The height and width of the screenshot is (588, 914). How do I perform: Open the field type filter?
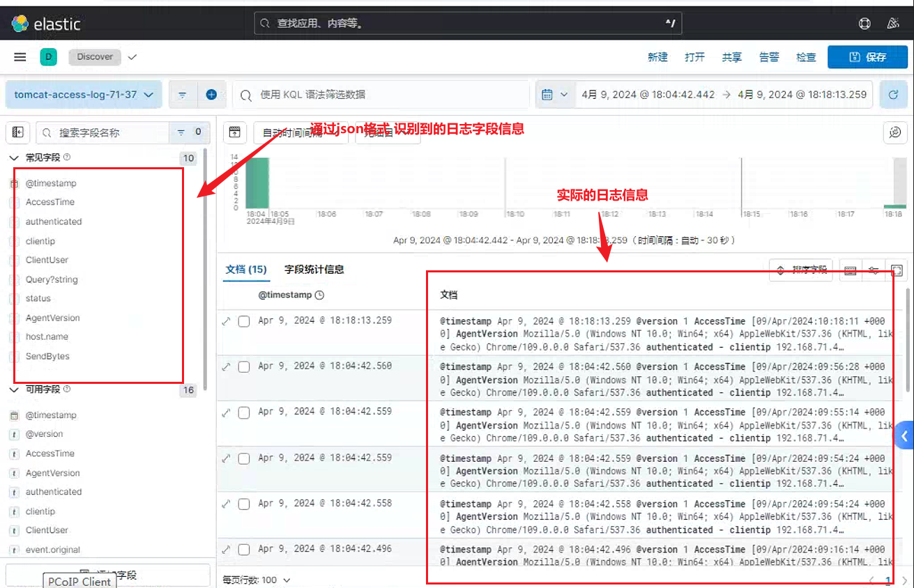[189, 132]
